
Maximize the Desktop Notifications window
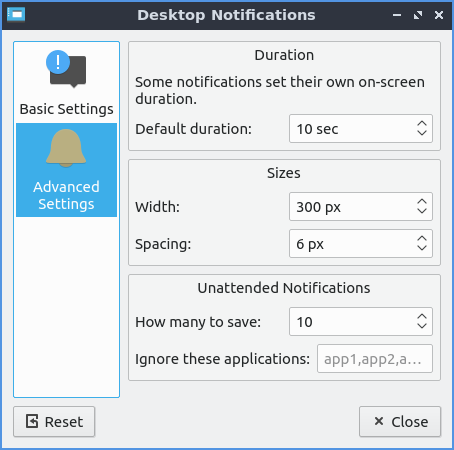[418, 15]
